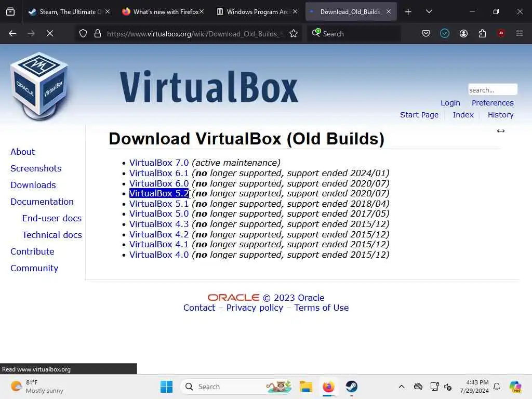
Task: Open the History link
Action: (500, 115)
